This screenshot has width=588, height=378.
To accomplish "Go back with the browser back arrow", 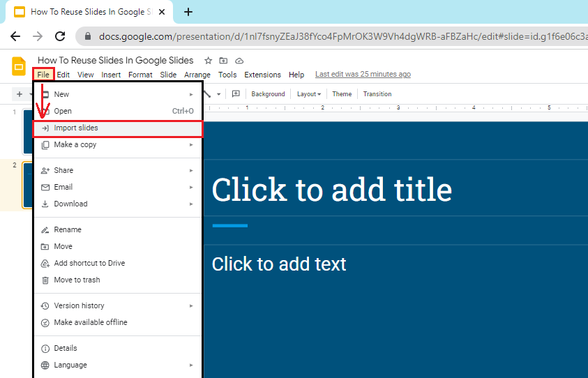I will [x=15, y=36].
